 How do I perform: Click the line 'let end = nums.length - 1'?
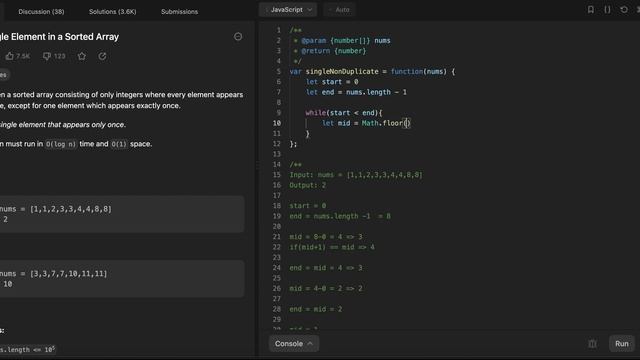click(356, 92)
